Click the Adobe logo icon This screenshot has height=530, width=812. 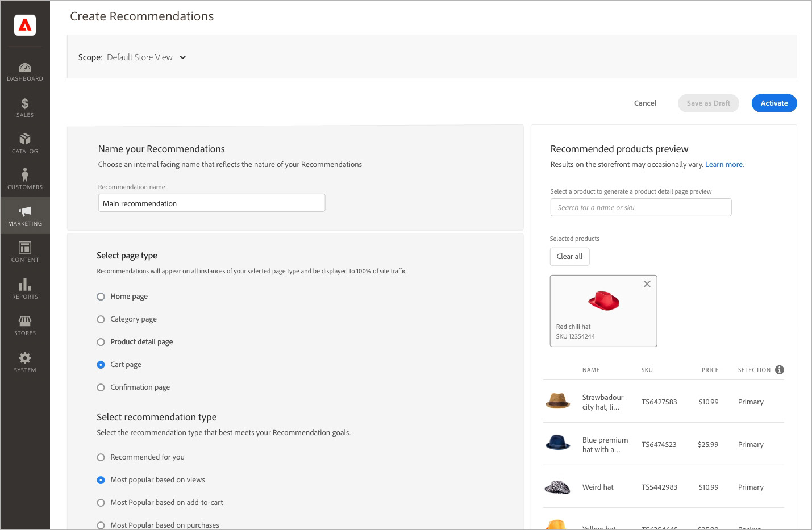pyautogui.click(x=25, y=25)
